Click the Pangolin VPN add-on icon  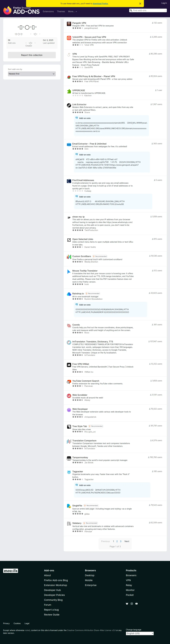(69, 24)
